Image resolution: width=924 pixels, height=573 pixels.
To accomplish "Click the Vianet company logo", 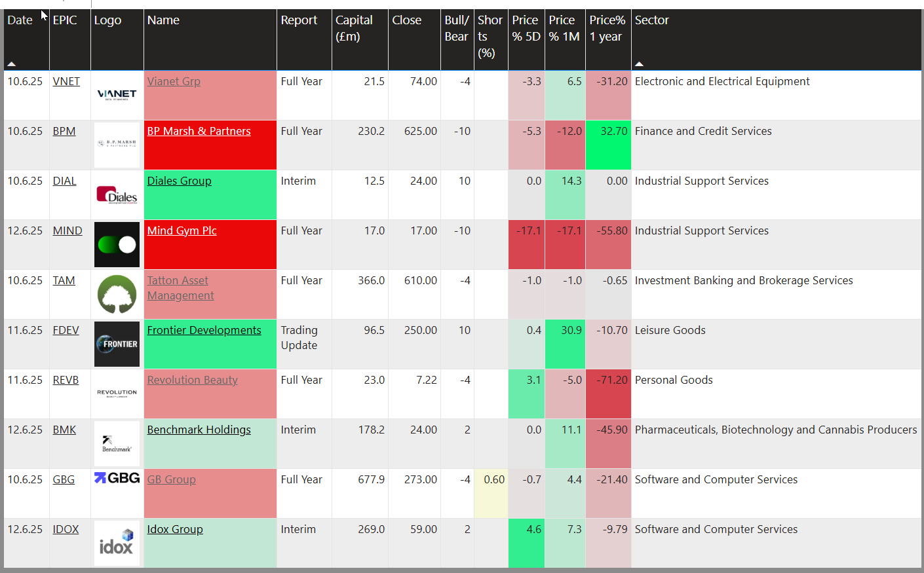I will 117,95.
